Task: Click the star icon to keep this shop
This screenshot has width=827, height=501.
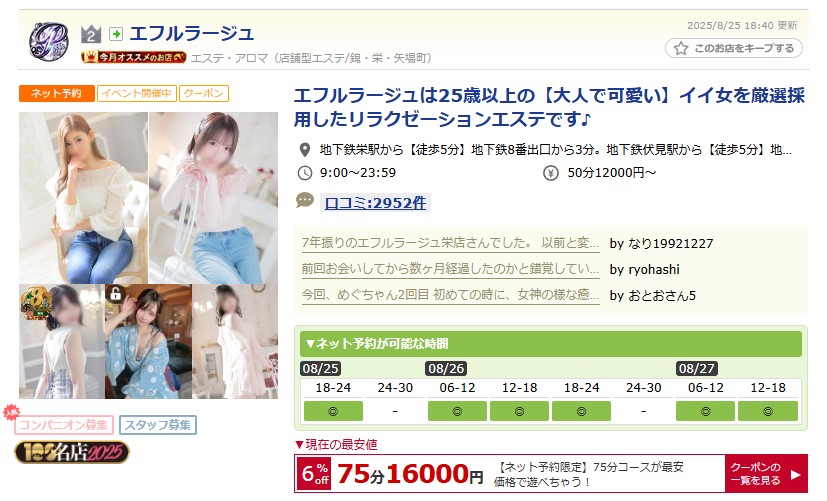Action: pos(681,49)
